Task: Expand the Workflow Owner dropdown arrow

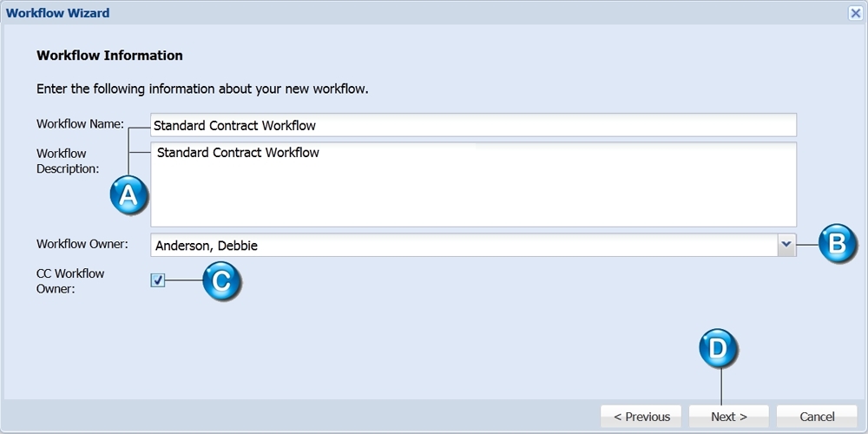Action: click(x=786, y=245)
